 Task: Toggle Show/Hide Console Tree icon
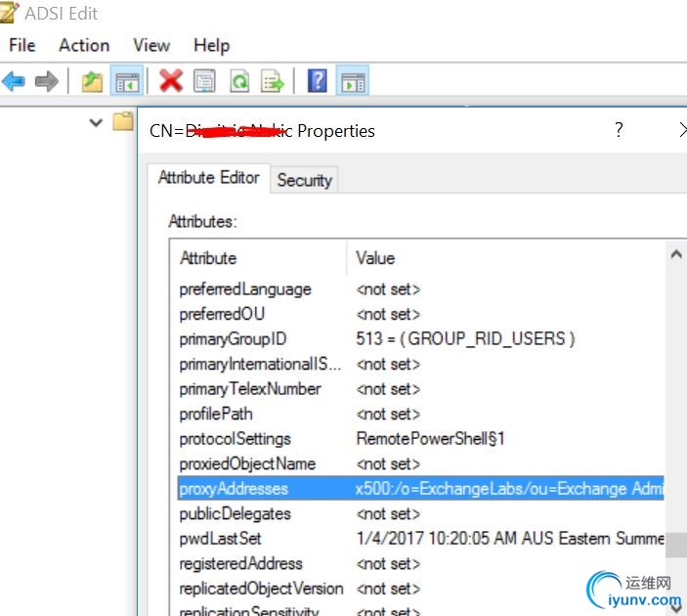coord(127,81)
